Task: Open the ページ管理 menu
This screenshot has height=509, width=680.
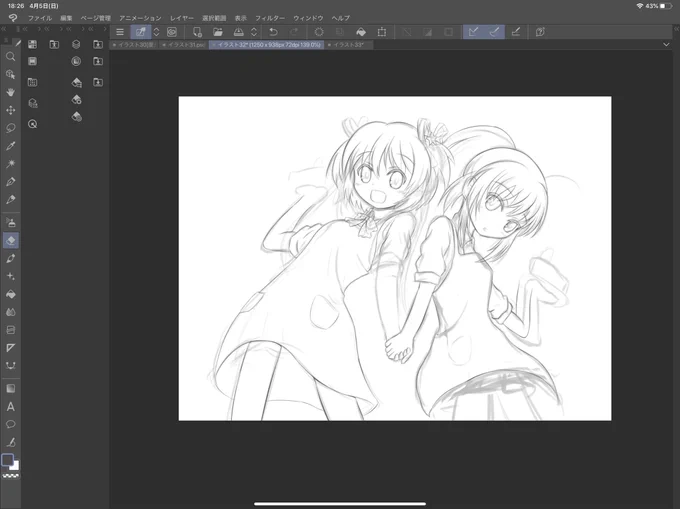Action: [x=96, y=18]
